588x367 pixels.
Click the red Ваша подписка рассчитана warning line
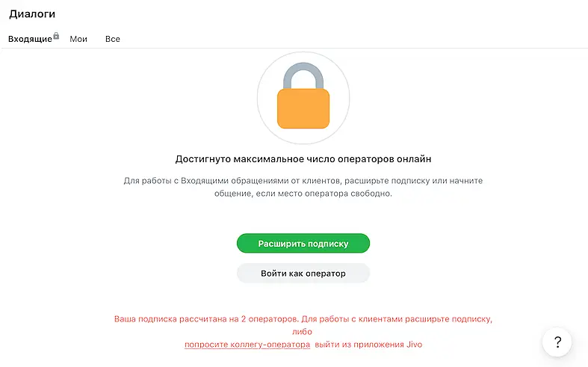(303, 318)
